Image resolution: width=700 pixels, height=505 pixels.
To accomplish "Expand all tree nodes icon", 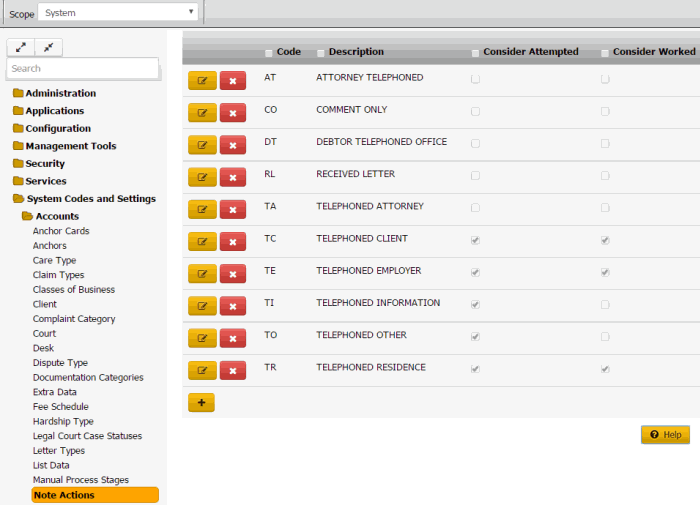I will tap(21, 47).
